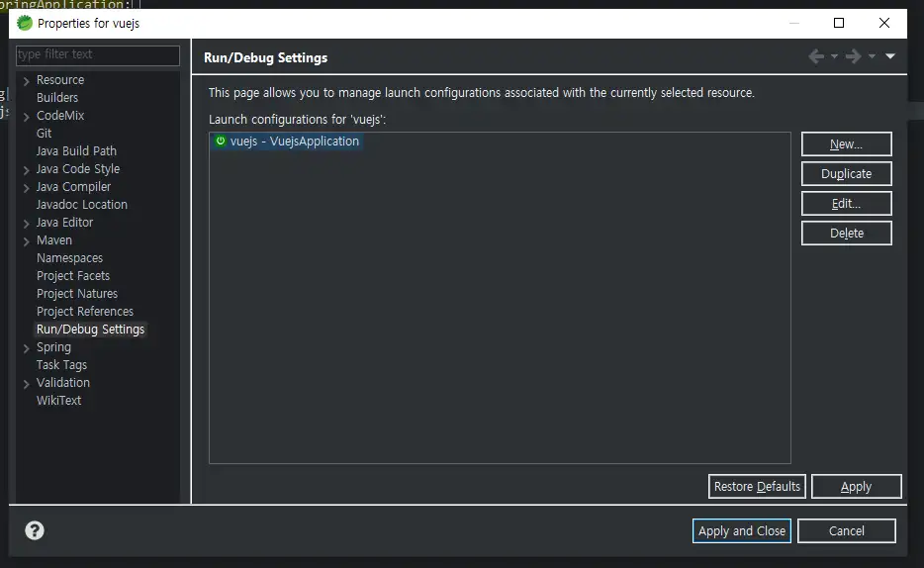The image size is (924, 568).
Task: Click the back navigation arrow
Action: point(816,56)
